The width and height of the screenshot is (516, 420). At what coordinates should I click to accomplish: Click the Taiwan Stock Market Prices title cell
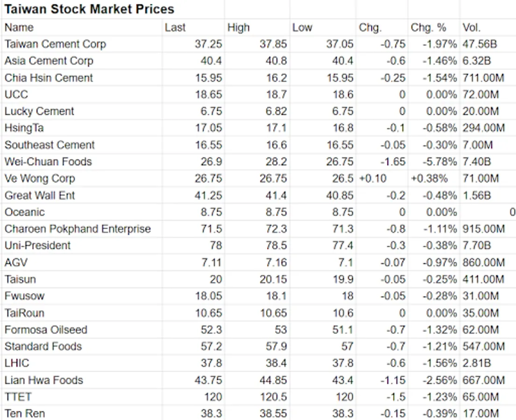click(x=89, y=9)
